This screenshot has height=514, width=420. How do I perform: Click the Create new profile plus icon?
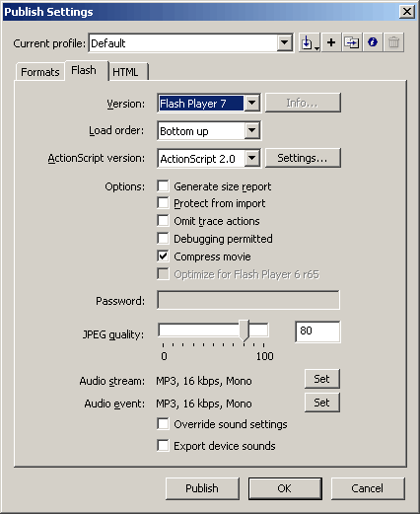331,42
